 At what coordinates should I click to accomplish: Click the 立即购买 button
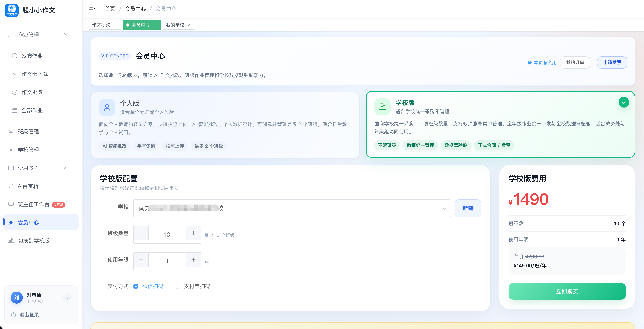(567, 291)
